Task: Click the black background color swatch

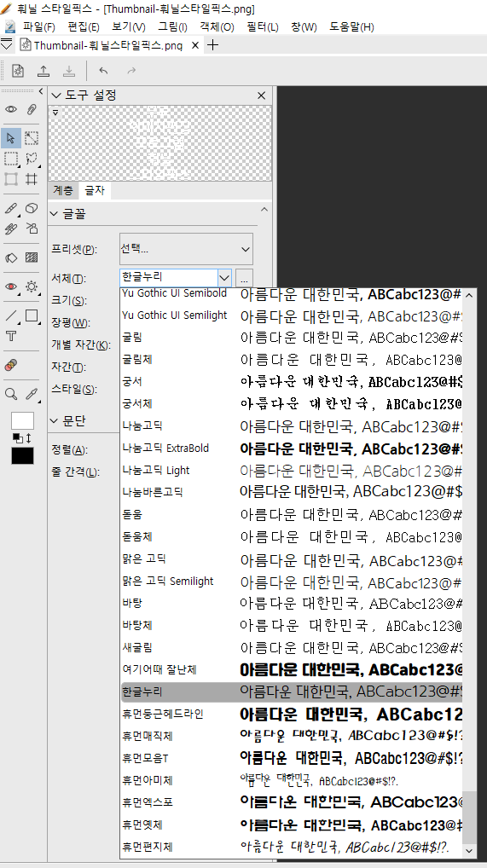Action: [x=23, y=455]
